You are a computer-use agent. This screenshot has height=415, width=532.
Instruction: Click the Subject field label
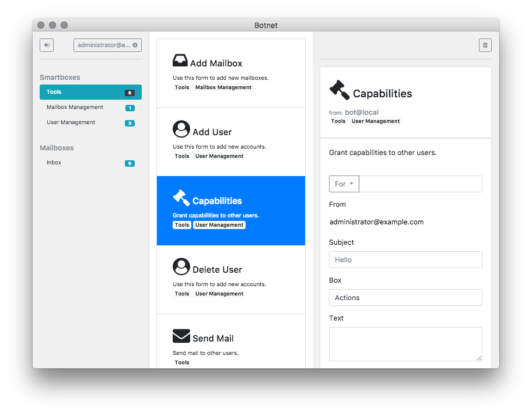coord(341,242)
